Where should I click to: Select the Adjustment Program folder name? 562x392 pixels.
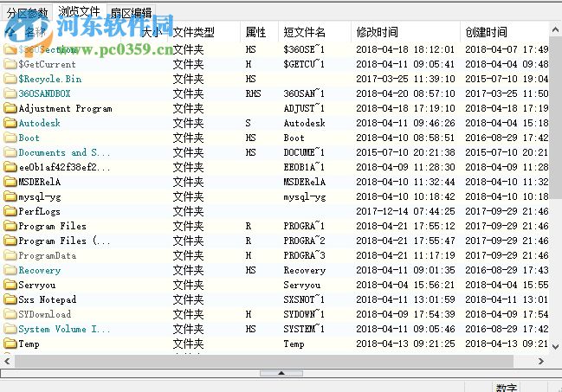[65, 108]
